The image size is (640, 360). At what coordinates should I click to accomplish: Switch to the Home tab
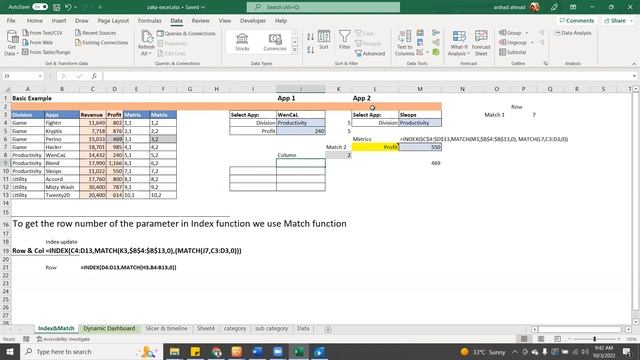pyautogui.click(x=35, y=20)
